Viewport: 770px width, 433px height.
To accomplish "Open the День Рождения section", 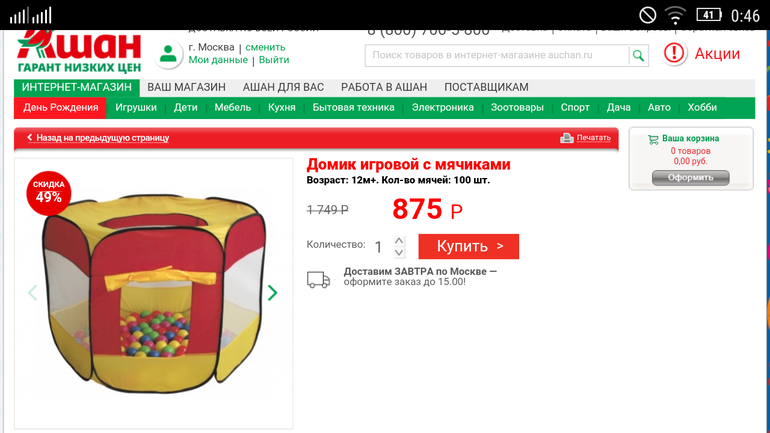I will tap(60, 108).
